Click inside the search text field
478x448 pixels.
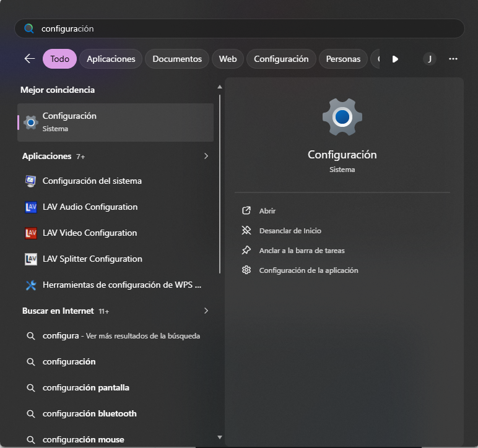pos(239,28)
